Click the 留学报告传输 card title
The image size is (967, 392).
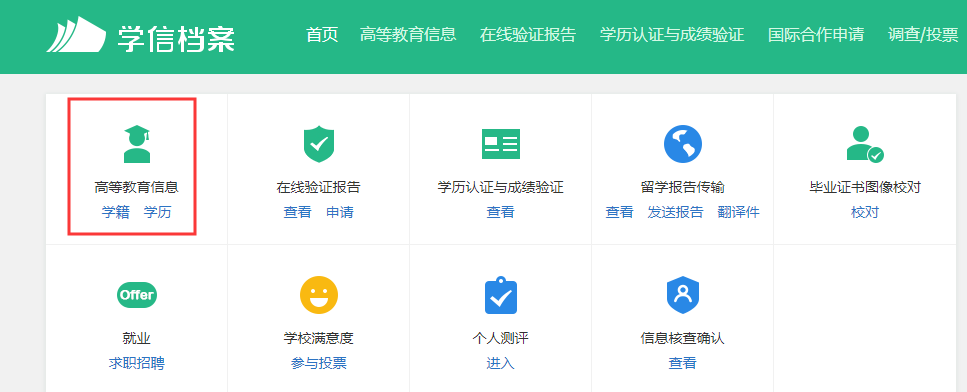pyautogui.click(x=683, y=187)
